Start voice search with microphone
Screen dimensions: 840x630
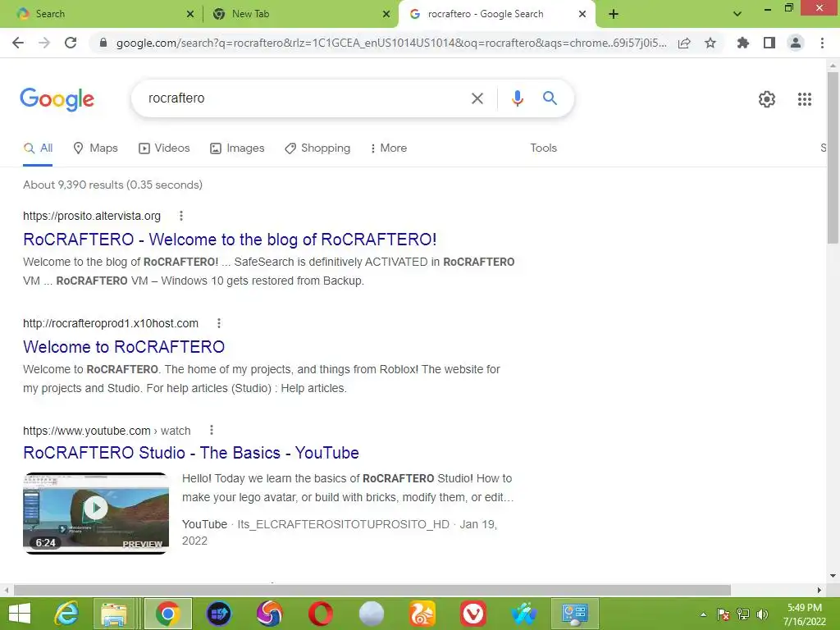pos(517,98)
